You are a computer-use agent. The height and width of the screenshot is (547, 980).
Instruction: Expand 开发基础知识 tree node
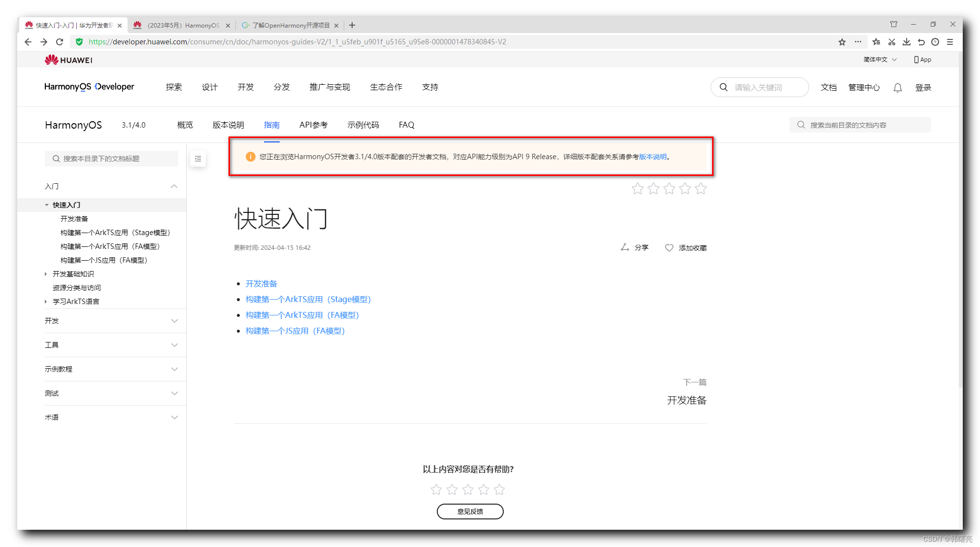(x=46, y=274)
